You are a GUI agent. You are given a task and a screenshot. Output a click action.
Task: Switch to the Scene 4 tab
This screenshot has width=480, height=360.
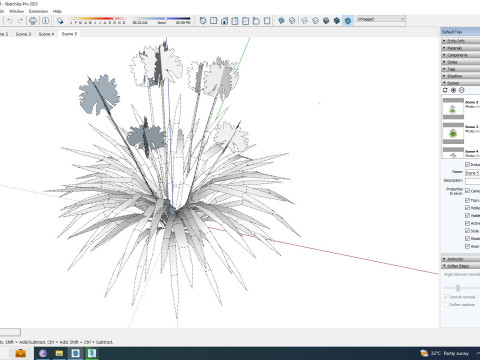(x=46, y=34)
